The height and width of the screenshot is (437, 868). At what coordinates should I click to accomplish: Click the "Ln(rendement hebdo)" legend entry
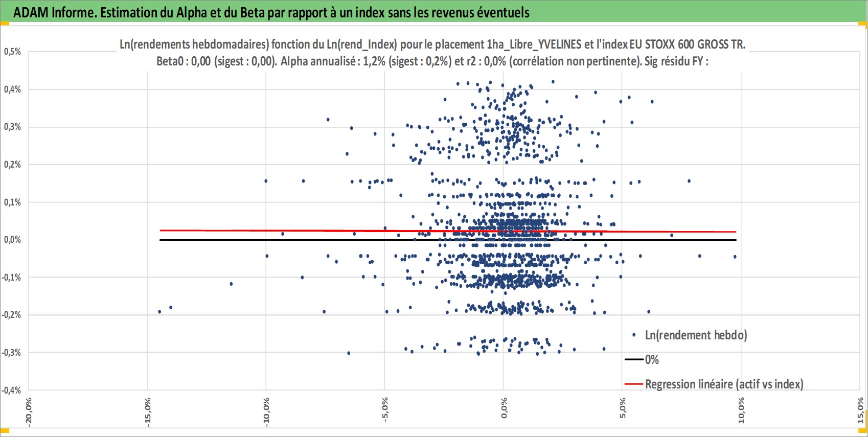click(696, 335)
